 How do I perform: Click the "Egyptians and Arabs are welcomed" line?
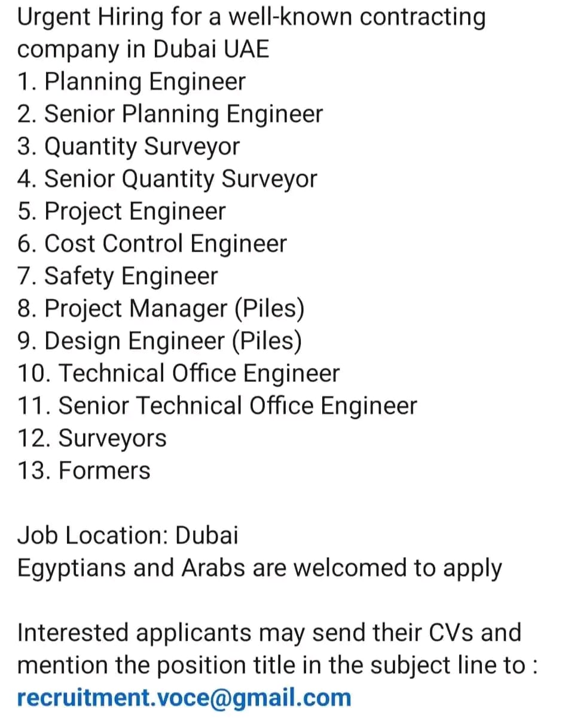click(x=259, y=568)
